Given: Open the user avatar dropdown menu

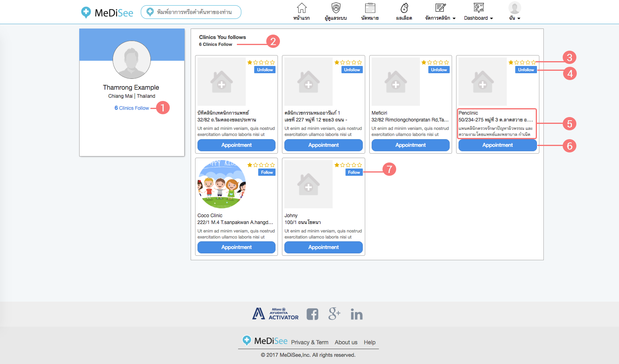Looking at the screenshot, I should tap(514, 11).
